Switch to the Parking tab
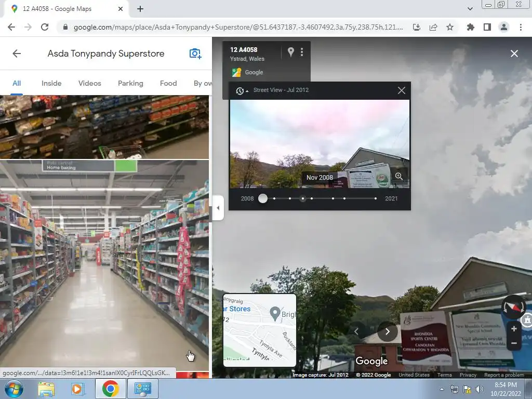 click(130, 83)
